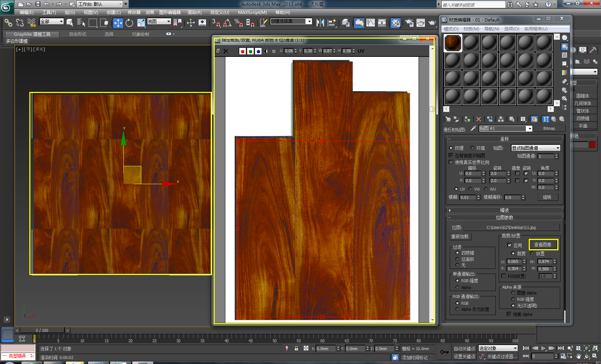The width and height of the screenshot is (601, 364).
Task: Open the 导航(N) menu in material editor
Action: 492,29
